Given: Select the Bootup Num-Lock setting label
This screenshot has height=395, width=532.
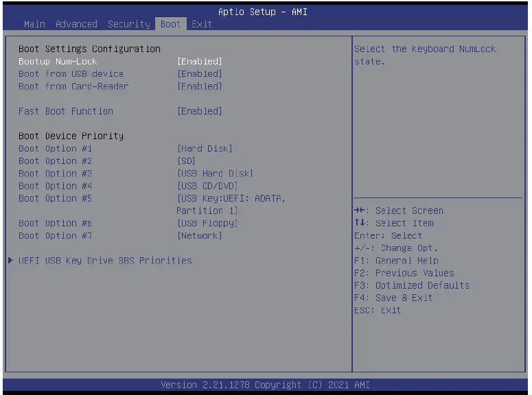Looking at the screenshot, I should (x=58, y=61).
